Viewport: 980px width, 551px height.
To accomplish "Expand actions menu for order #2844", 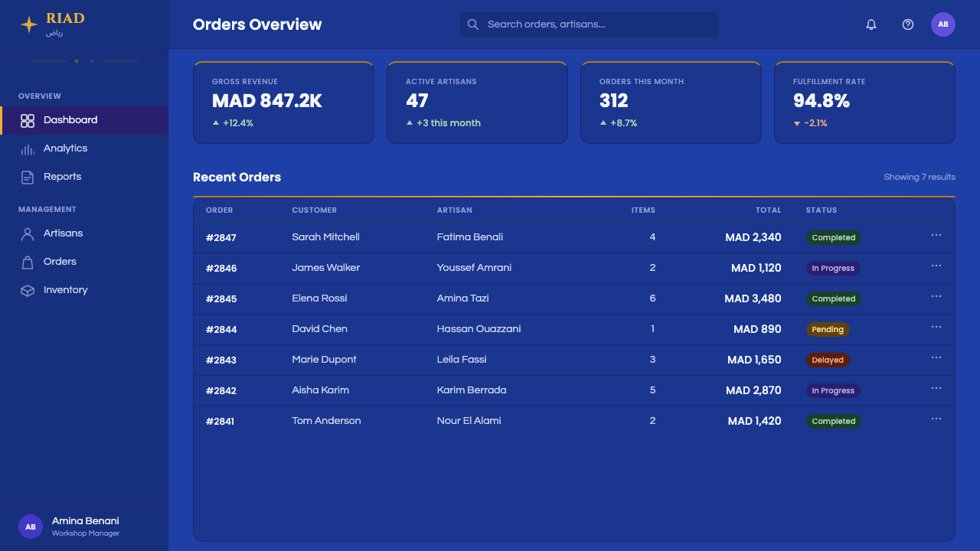I will pyautogui.click(x=936, y=328).
